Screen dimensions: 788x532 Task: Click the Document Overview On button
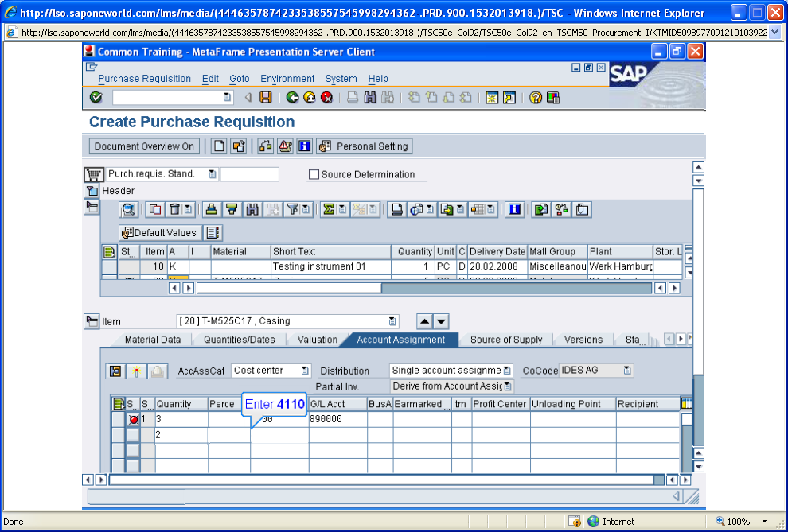tap(144, 146)
